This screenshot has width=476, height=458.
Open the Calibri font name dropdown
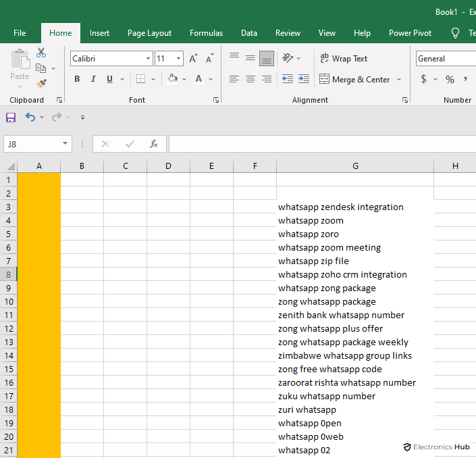coord(148,58)
